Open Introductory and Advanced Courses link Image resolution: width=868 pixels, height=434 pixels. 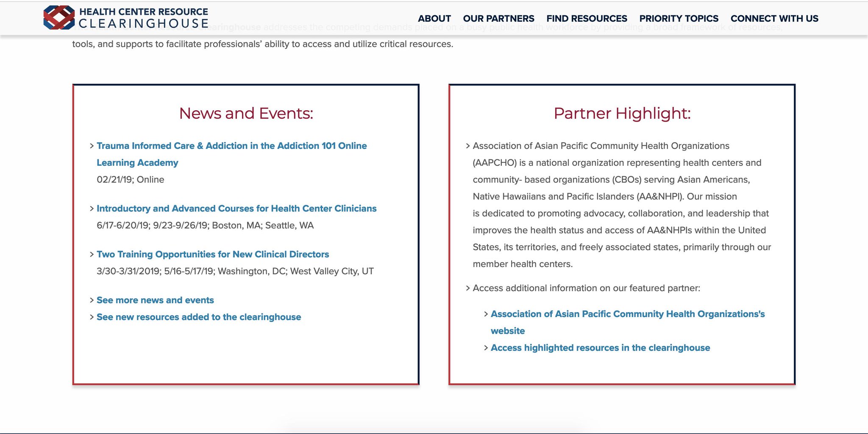click(236, 209)
